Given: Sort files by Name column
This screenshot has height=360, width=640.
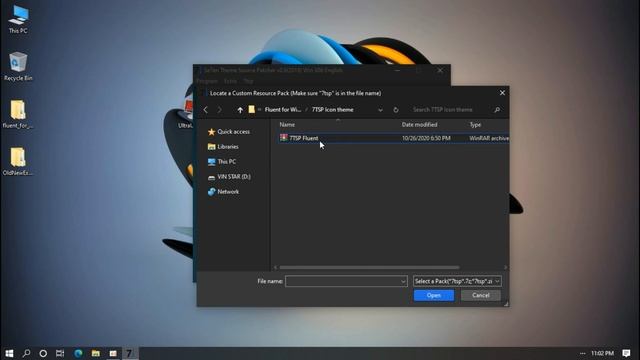Looking at the screenshot, I should click(x=287, y=125).
